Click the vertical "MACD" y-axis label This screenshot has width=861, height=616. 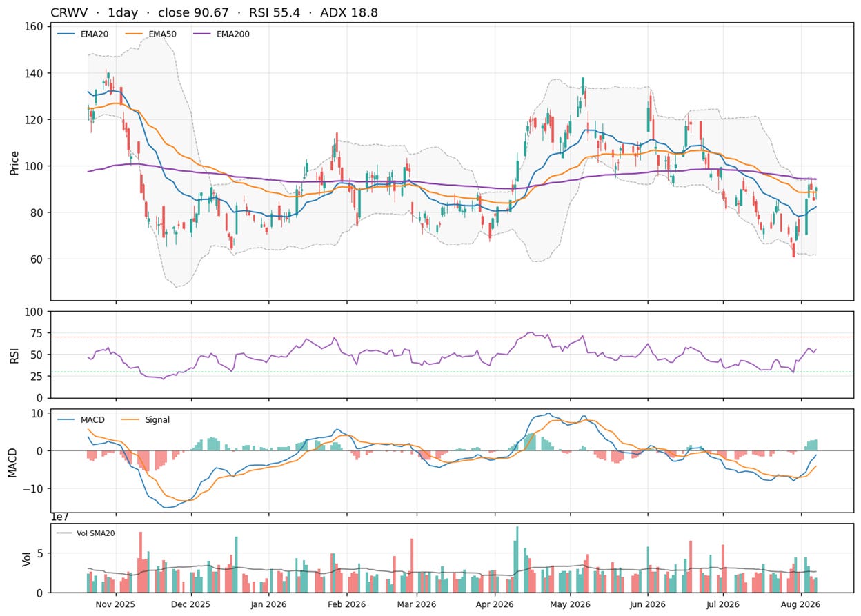(x=12, y=461)
